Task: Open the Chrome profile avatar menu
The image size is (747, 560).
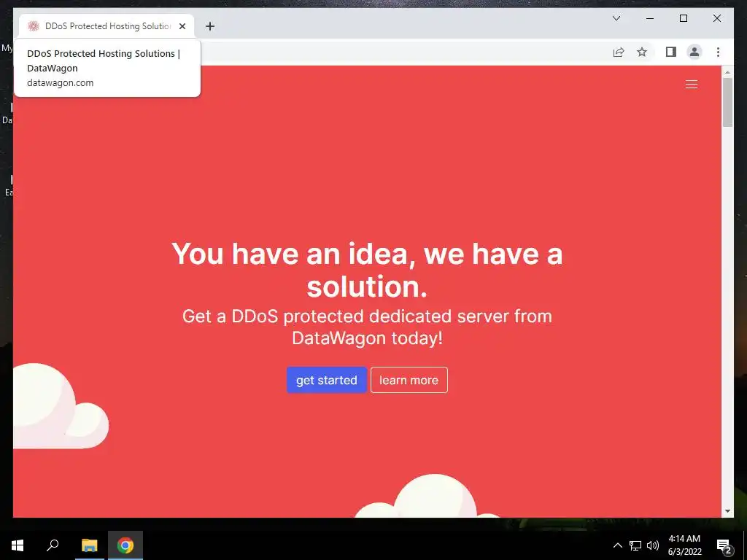Action: click(694, 52)
